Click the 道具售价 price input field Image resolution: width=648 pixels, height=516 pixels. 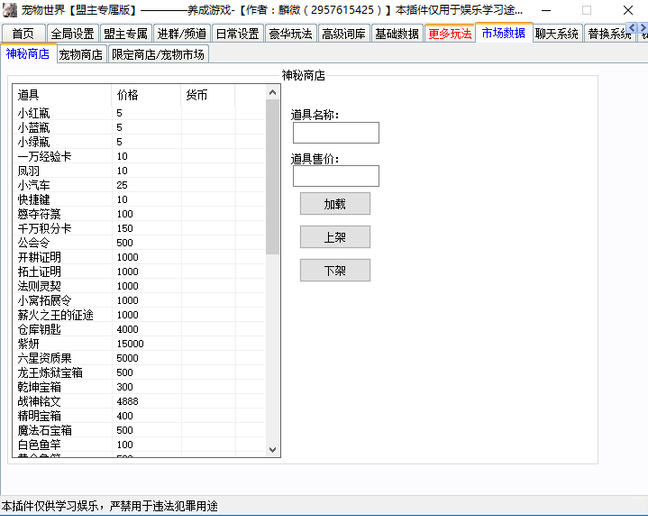point(336,176)
